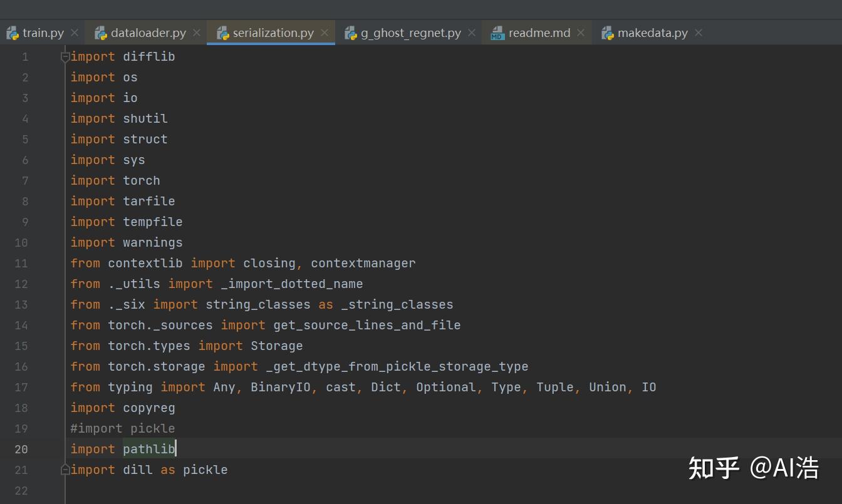This screenshot has height=504, width=842.
Task: Collapse the import block fold arrow at line 1
Action: [65, 56]
